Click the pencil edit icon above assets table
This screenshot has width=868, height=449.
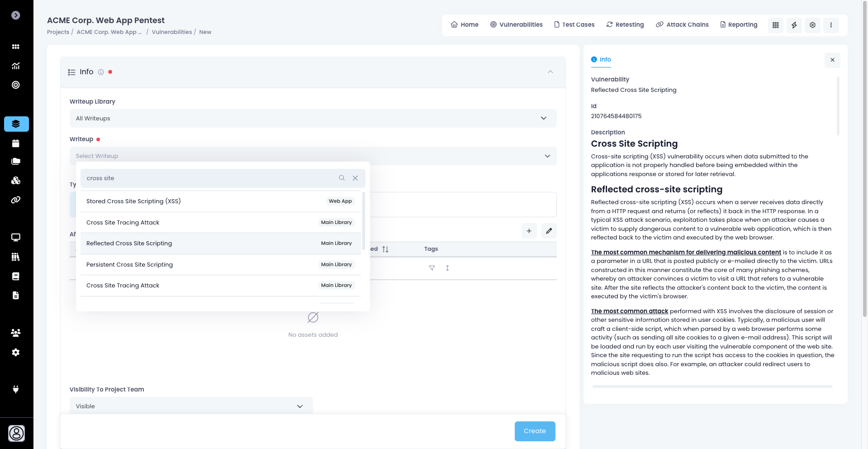coord(549,231)
